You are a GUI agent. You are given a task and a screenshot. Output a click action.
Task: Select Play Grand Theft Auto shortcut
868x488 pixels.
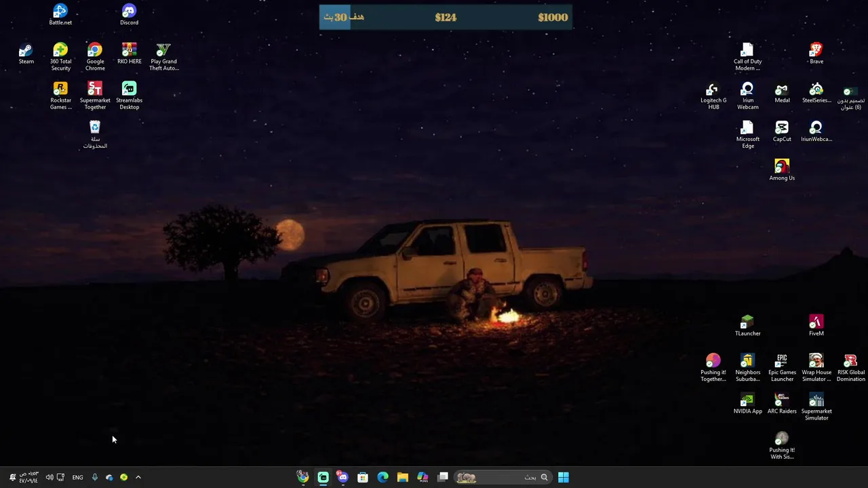click(163, 57)
